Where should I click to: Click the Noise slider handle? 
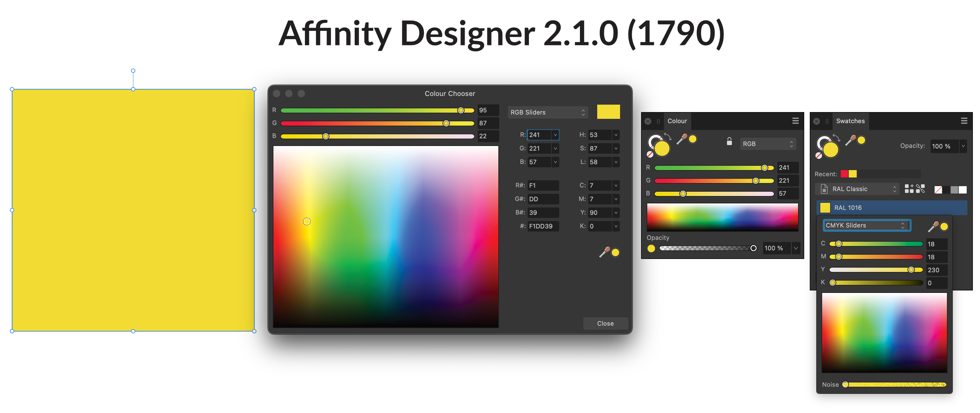tap(845, 385)
